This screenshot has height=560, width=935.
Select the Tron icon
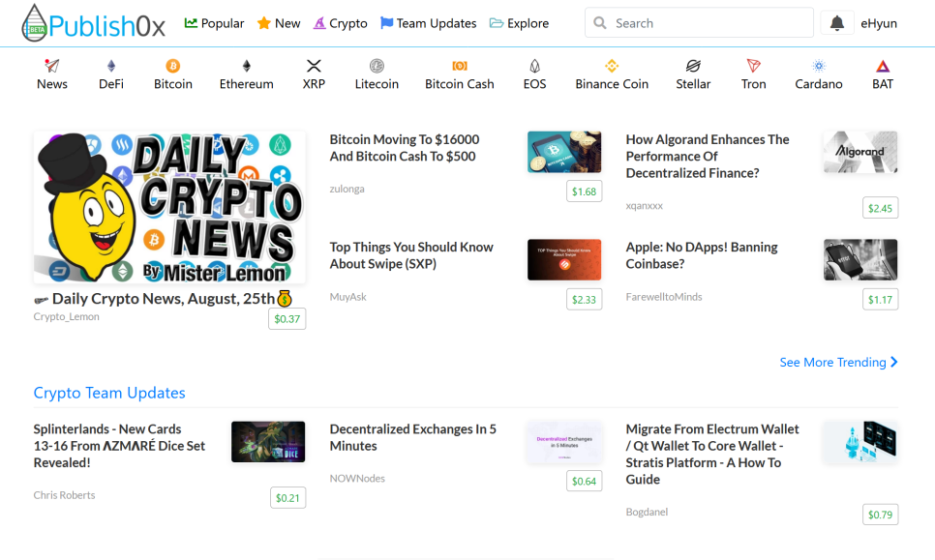754,66
